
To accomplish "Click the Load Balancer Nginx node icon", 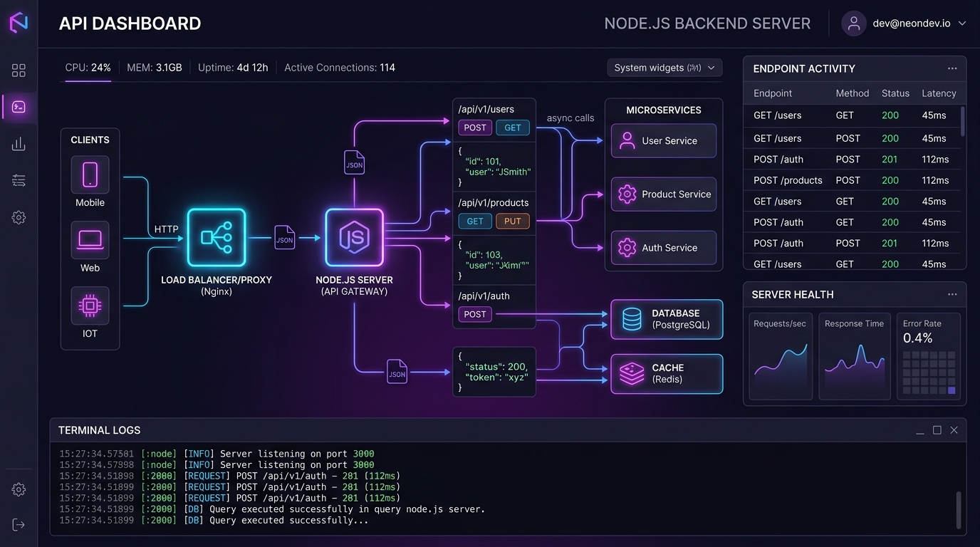I will (x=217, y=237).
